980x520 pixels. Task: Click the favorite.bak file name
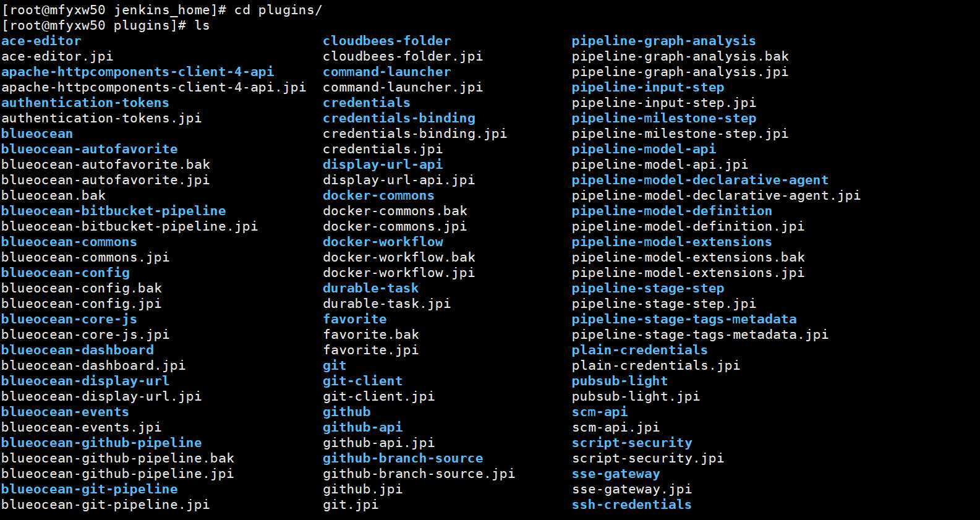(371, 335)
